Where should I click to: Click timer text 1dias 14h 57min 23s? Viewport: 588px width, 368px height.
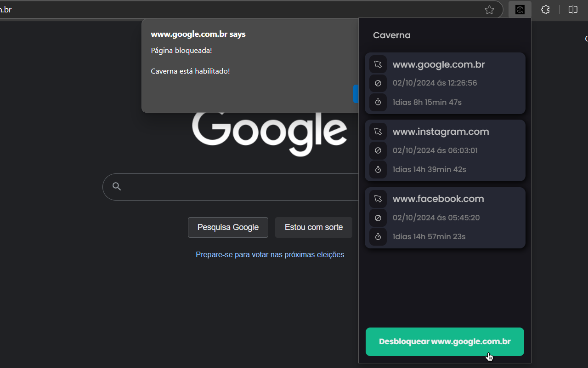(x=429, y=236)
